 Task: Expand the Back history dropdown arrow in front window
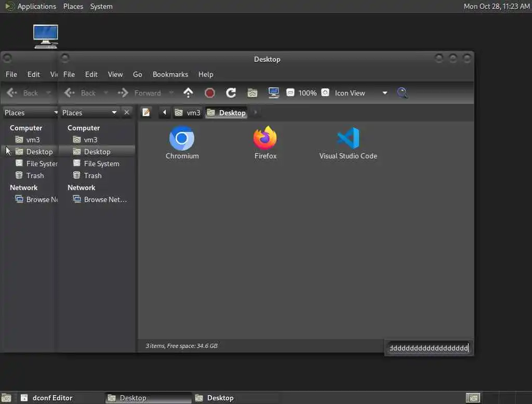click(x=106, y=92)
